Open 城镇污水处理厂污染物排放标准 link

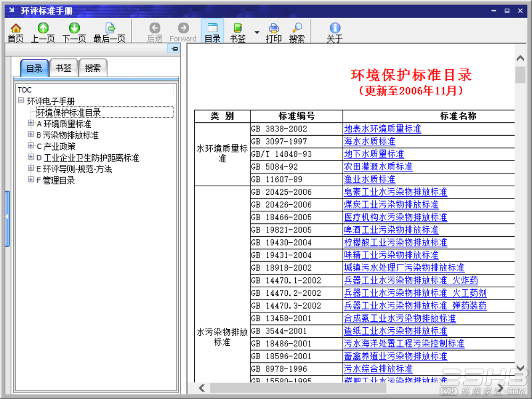(404, 268)
